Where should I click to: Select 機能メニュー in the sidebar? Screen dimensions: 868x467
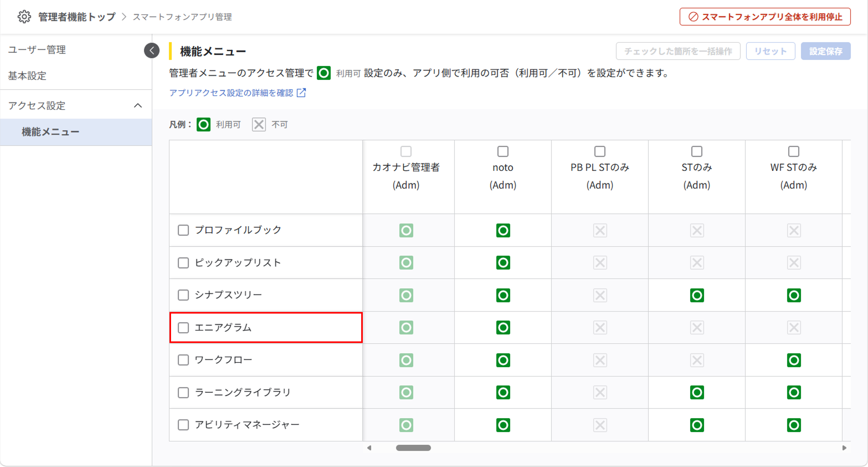pos(76,132)
